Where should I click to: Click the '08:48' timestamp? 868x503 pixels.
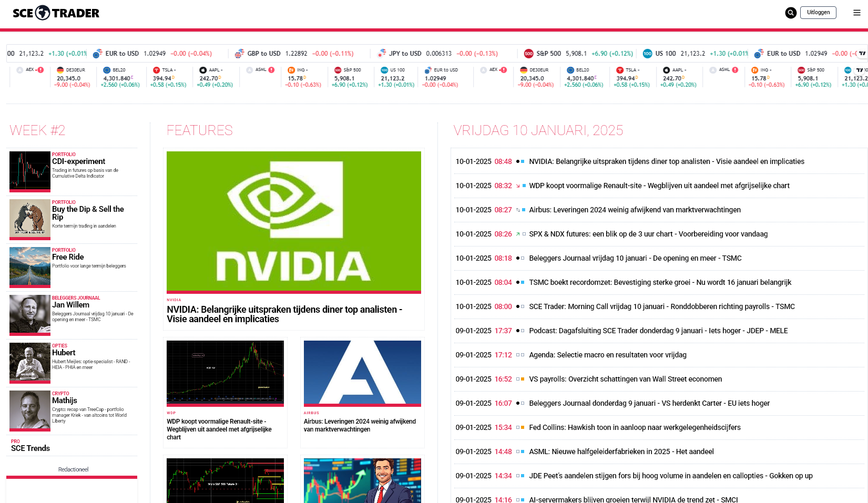(x=503, y=161)
